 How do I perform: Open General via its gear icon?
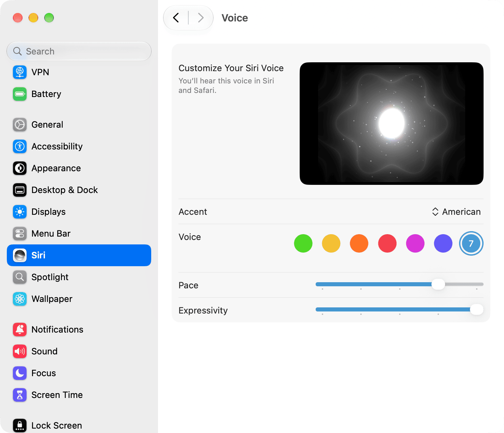(20, 125)
